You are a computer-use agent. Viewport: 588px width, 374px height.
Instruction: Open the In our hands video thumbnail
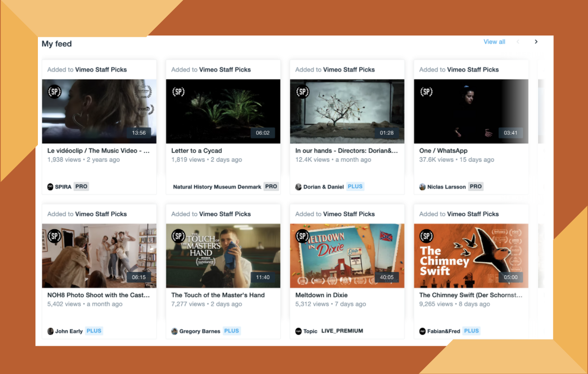347,111
